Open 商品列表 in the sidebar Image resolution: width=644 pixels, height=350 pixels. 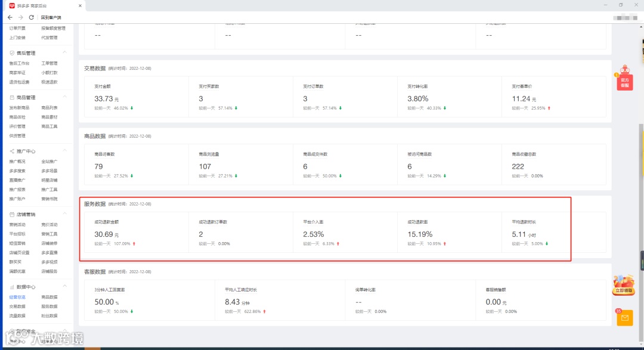[49, 108]
